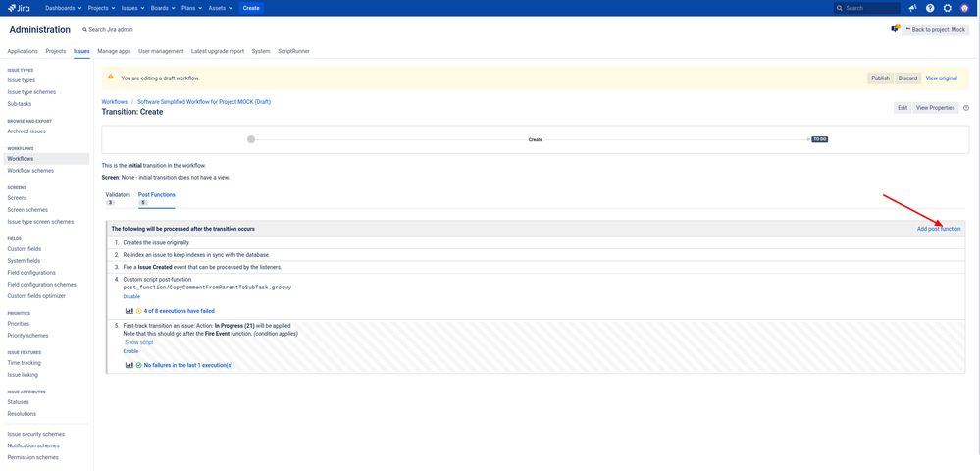Discard the draft workflow
The image size is (980, 471).
pos(907,78)
